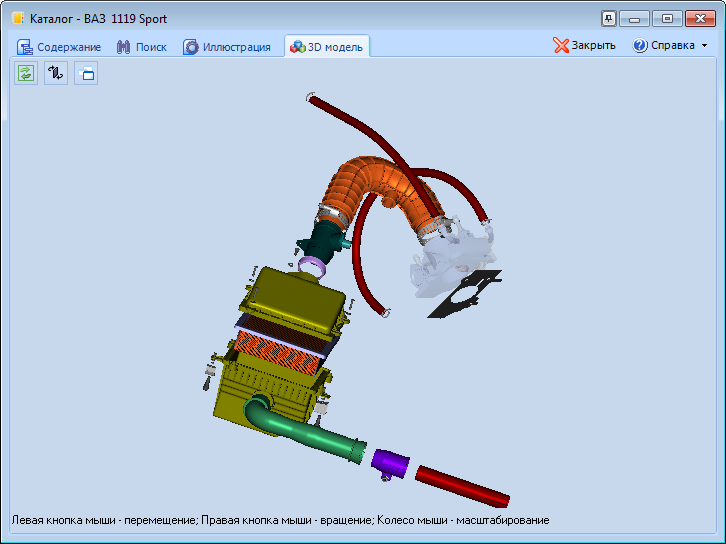Click the catalog app icon in title bar

(17, 18)
